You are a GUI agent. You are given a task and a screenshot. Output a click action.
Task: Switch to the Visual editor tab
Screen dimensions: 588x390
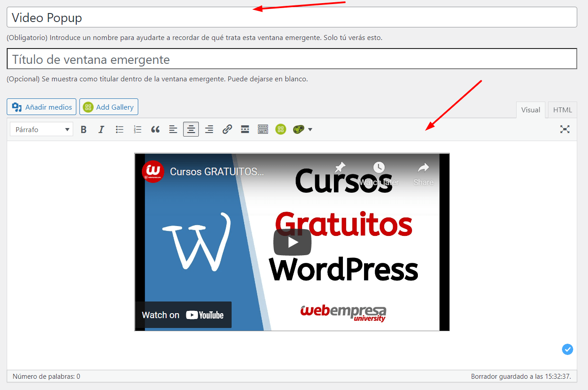(x=531, y=110)
